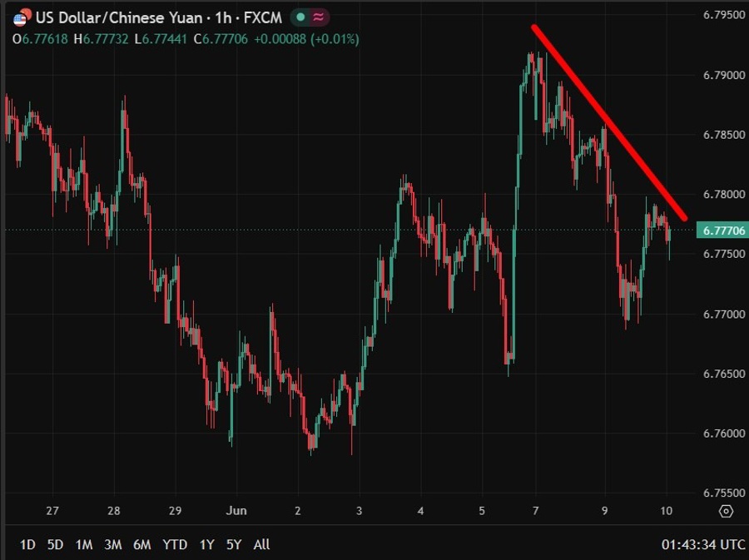Image resolution: width=749 pixels, height=560 pixels.
Task: Click the US Dollar/Chinese Yuan symbol title
Action: [119, 17]
